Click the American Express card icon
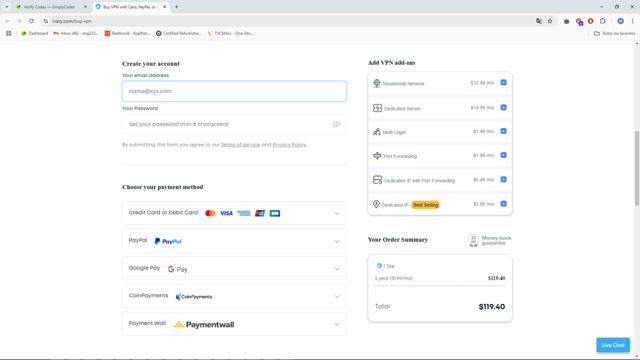 (x=244, y=213)
